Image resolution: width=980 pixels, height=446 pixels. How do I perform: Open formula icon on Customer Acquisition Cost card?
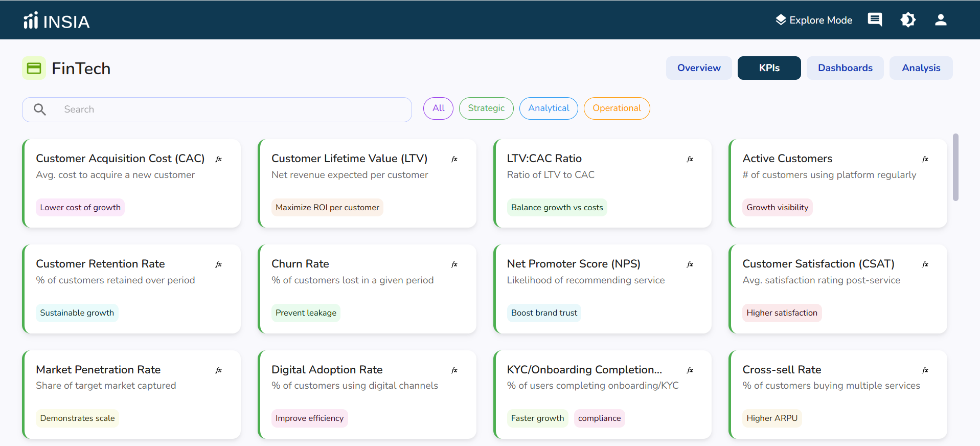(x=219, y=159)
